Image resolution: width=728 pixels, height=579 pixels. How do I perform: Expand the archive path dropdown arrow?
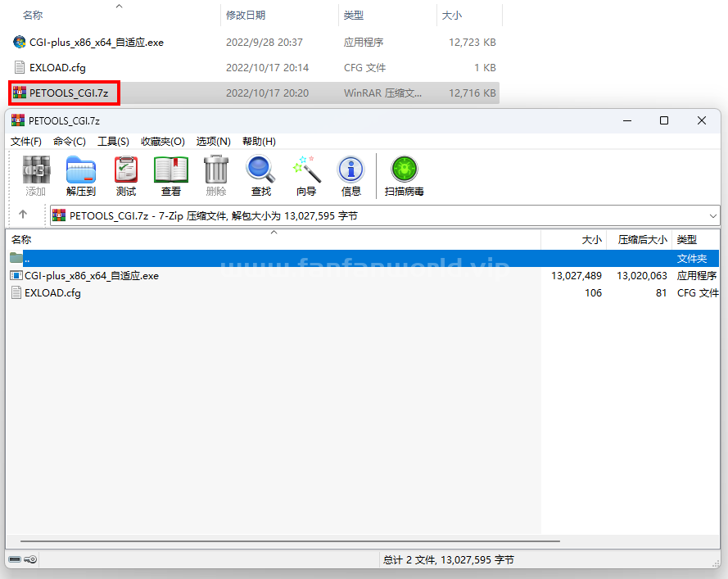pyautogui.click(x=712, y=216)
